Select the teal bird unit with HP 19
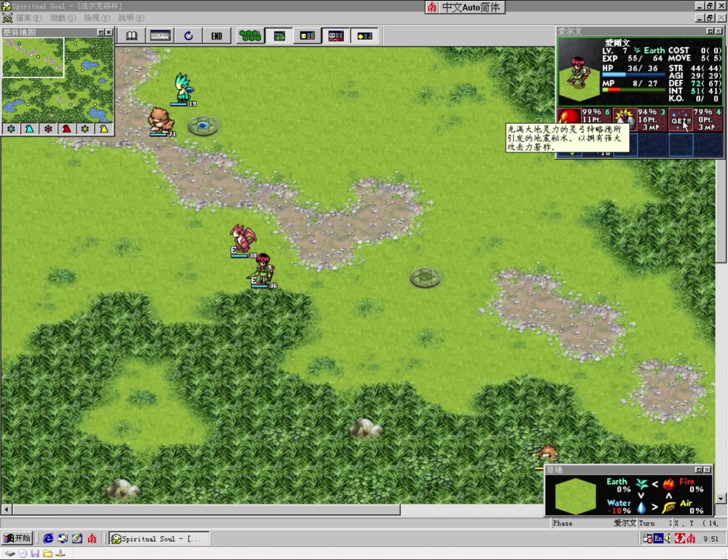The height and width of the screenshot is (560, 728). coord(183,88)
